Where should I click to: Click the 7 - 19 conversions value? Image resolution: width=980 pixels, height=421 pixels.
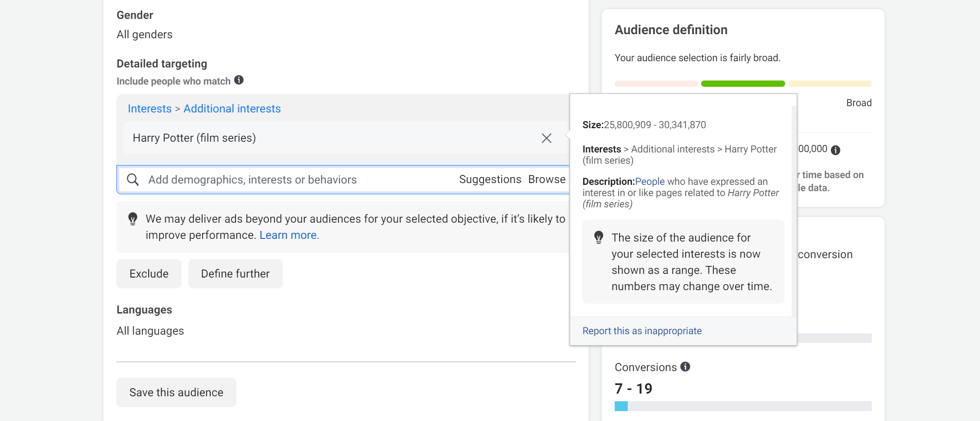coord(634,389)
